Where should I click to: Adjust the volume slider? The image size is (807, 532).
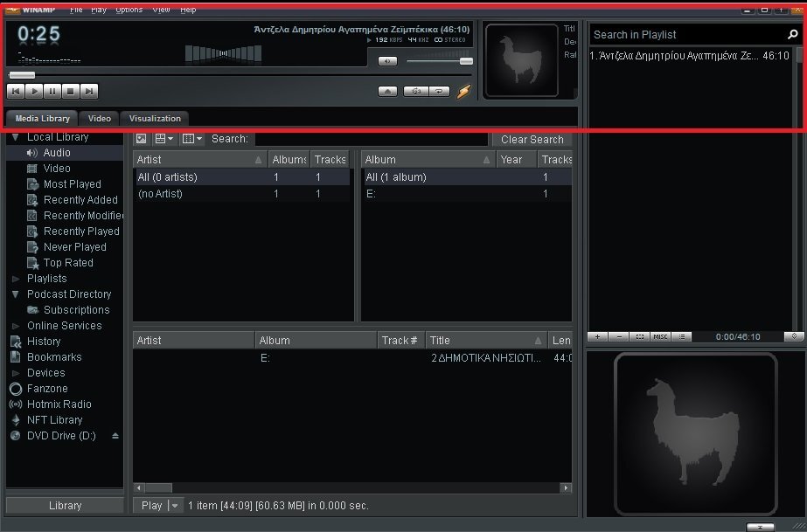[x=466, y=61]
